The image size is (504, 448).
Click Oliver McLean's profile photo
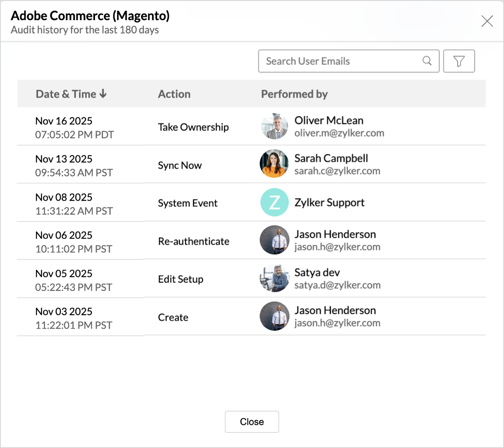[x=275, y=126]
